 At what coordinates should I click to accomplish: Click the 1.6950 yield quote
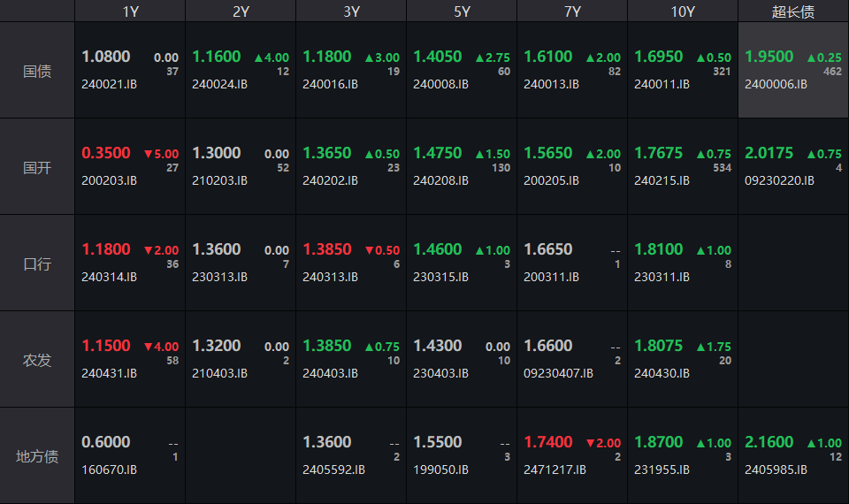(659, 57)
